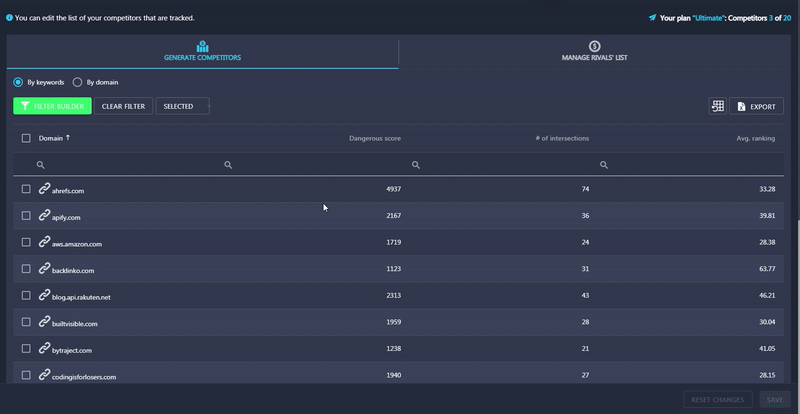Tick the select-all checkbox in header

click(26, 138)
